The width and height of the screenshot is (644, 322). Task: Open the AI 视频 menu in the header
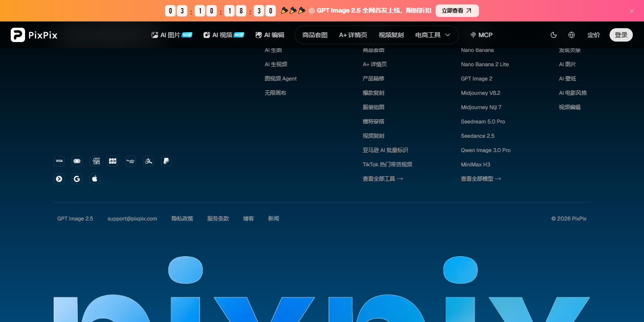click(x=224, y=35)
